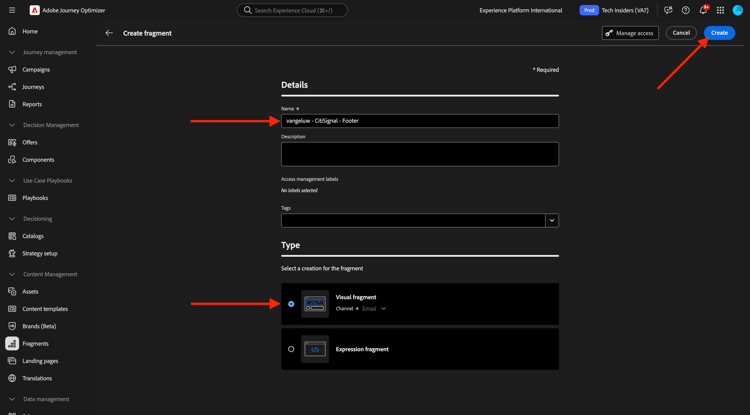This screenshot has height=415, width=750.
Task: Click the Cancel button
Action: coord(681,33)
